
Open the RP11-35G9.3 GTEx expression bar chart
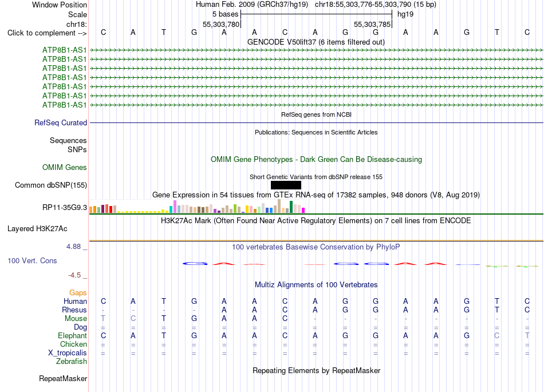coord(197,206)
